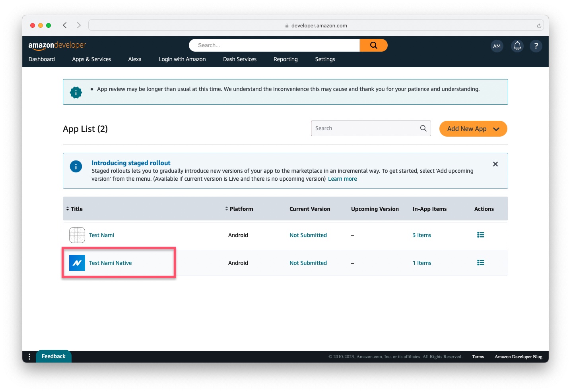The image size is (571, 392).
Task: Reload the page using refresh icon
Action: pos(539,26)
